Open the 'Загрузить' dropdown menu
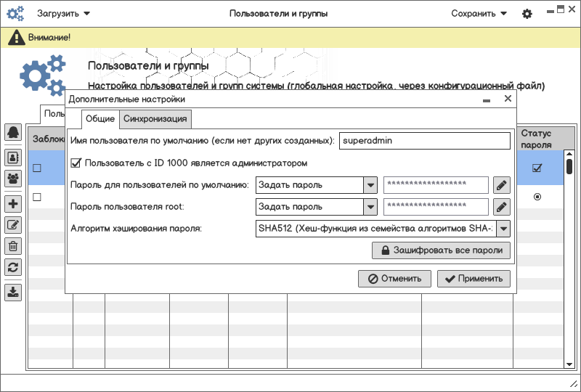This screenshot has height=392, width=581. pos(64,14)
